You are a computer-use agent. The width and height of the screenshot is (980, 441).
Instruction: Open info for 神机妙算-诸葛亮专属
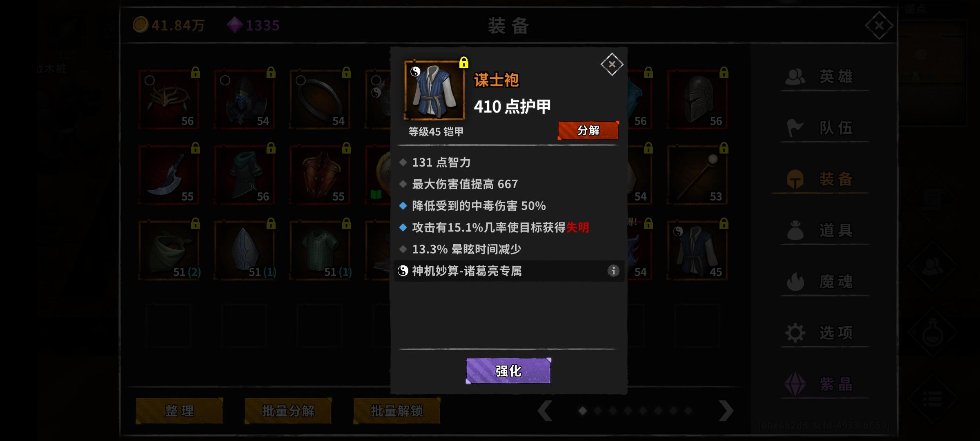(x=613, y=271)
